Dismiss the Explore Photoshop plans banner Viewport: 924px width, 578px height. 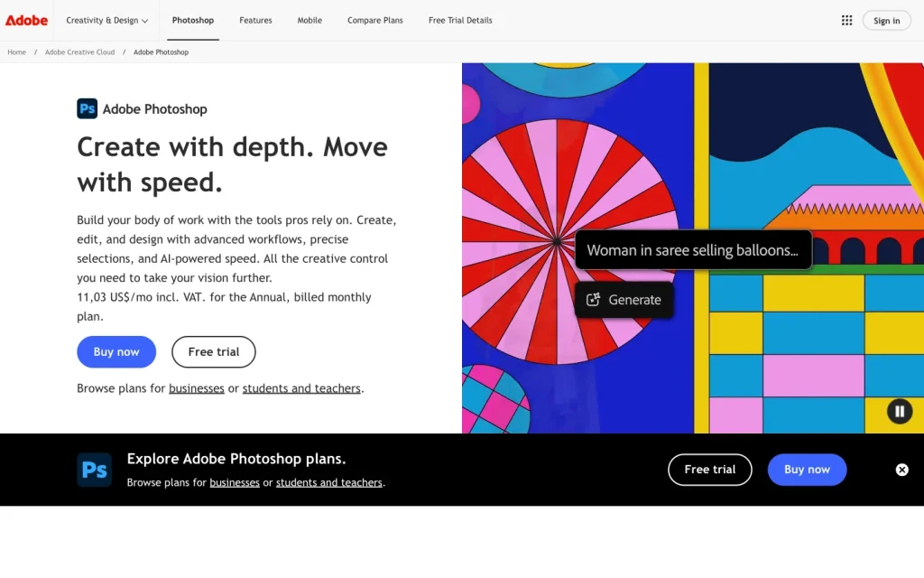(x=901, y=470)
